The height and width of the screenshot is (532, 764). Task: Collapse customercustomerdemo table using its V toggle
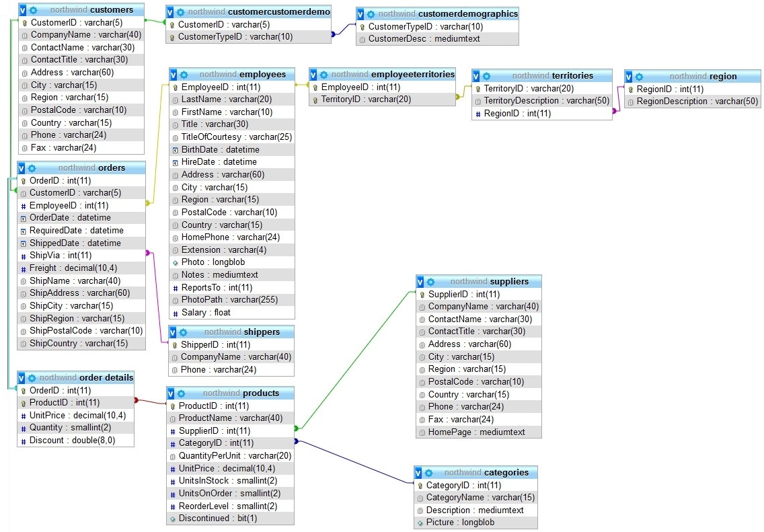click(169, 12)
